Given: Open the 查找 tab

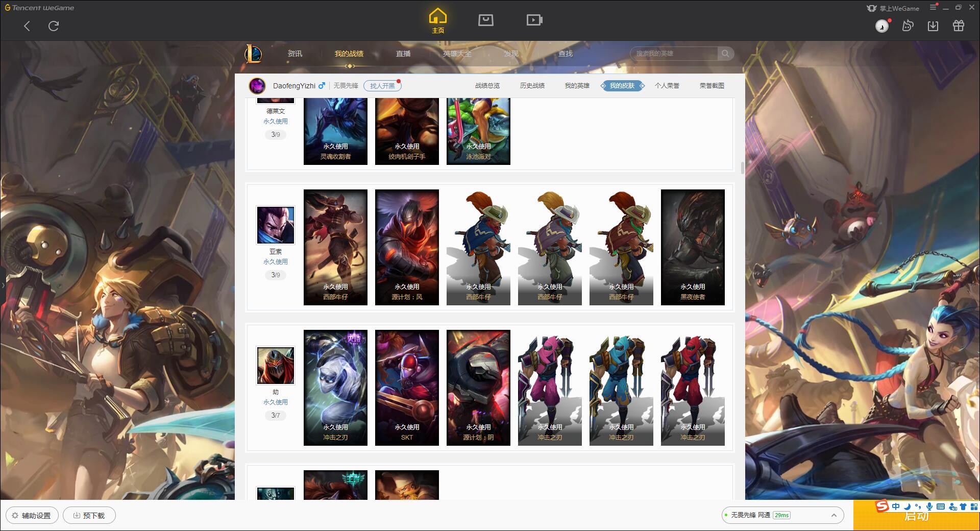Looking at the screenshot, I should click(x=566, y=54).
